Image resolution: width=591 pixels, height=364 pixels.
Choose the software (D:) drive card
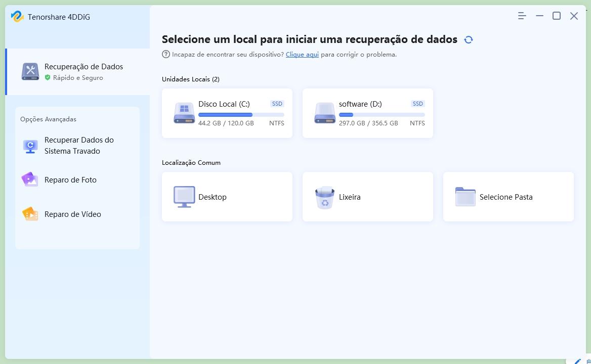tap(367, 113)
